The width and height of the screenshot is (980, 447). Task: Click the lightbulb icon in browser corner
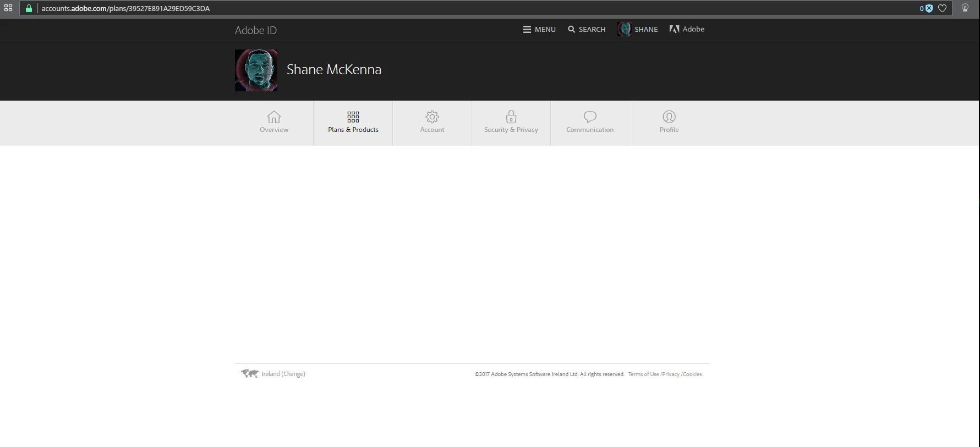965,8
